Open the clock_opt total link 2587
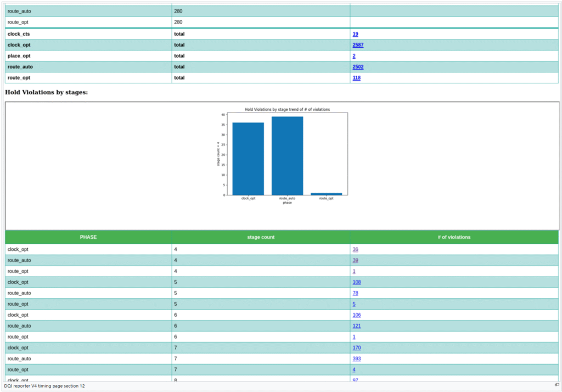Image resolution: width=562 pixels, height=392 pixels. (358, 45)
